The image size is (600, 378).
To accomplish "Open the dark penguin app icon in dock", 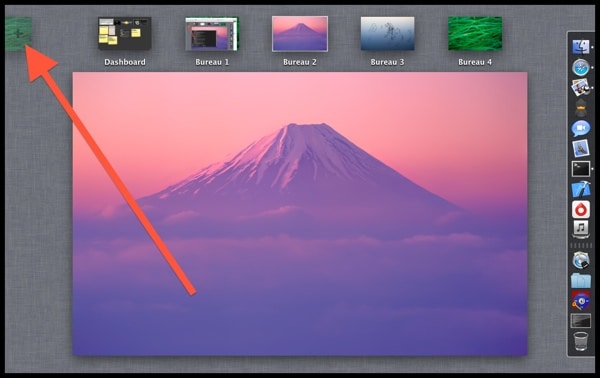I will (580, 108).
